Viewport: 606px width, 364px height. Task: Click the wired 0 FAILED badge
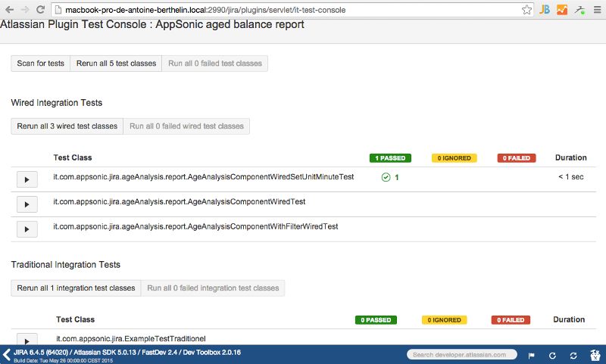tap(517, 158)
